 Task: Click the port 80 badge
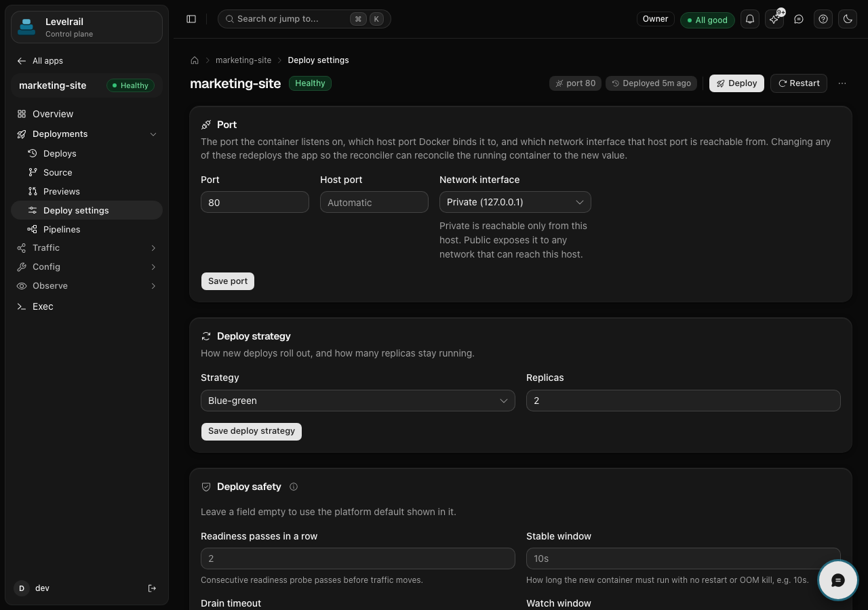pos(576,83)
